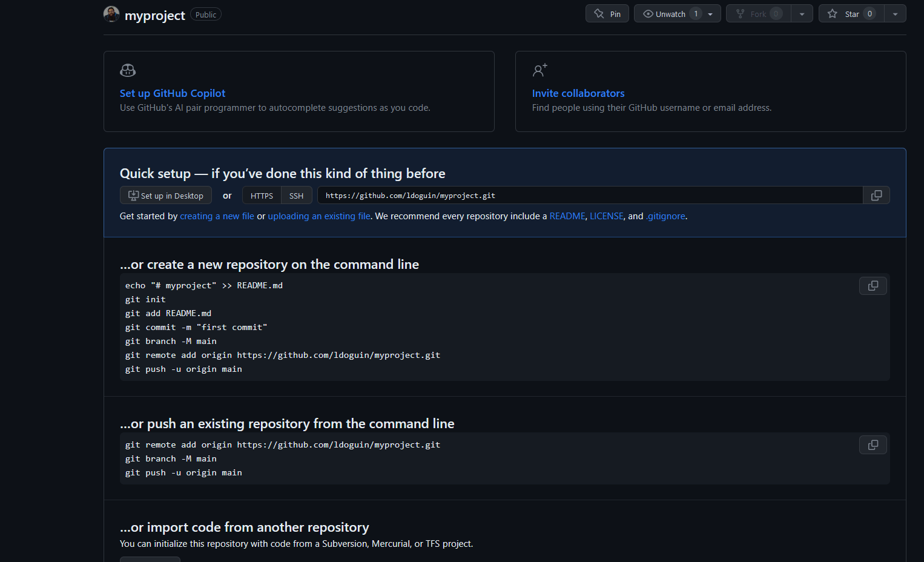Open the myproject repository name link
Screen dimensions: 924x562
coord(154,15)
